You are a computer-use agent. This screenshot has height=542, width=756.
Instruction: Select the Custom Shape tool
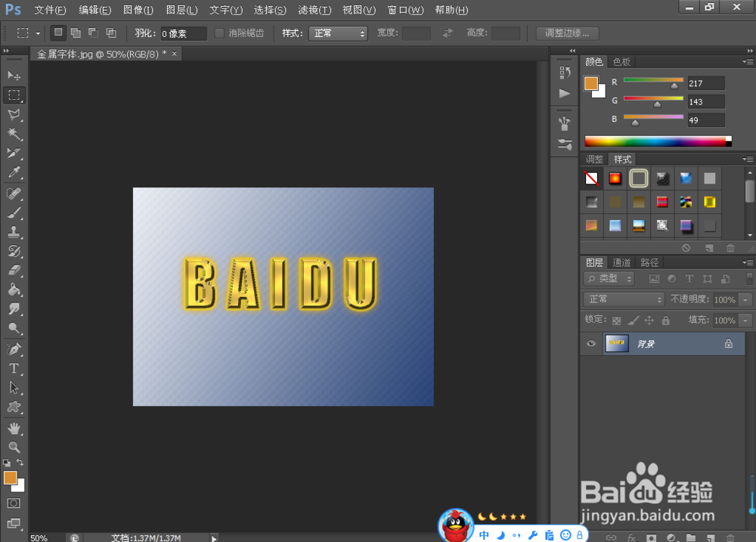click(14, 407)
